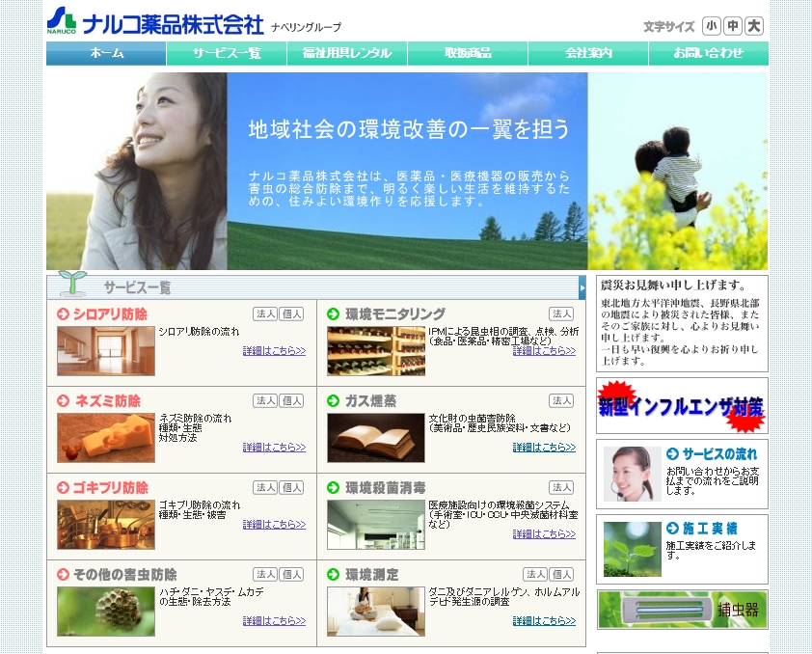This screenshot has width=812, height=654.
Task: Open 詳細はこちら link for 環境殺菌消毒
Action: pyautogui.click(x=544, y=534)
